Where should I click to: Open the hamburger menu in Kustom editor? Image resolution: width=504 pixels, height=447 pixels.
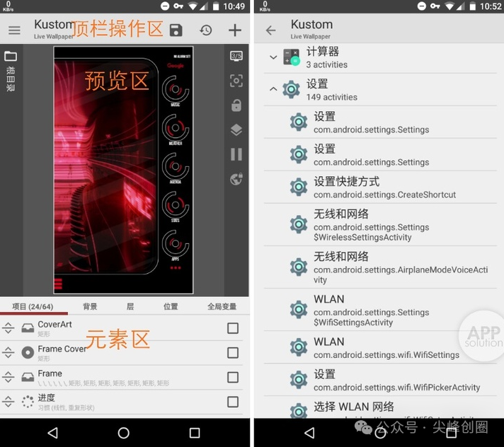(x=14, y=30)
